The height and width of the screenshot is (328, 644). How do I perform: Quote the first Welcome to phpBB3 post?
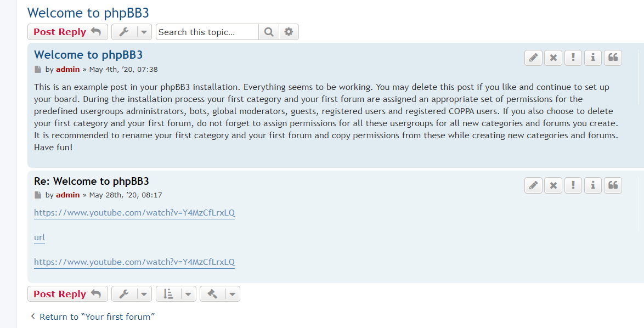(x=613, y=58)
